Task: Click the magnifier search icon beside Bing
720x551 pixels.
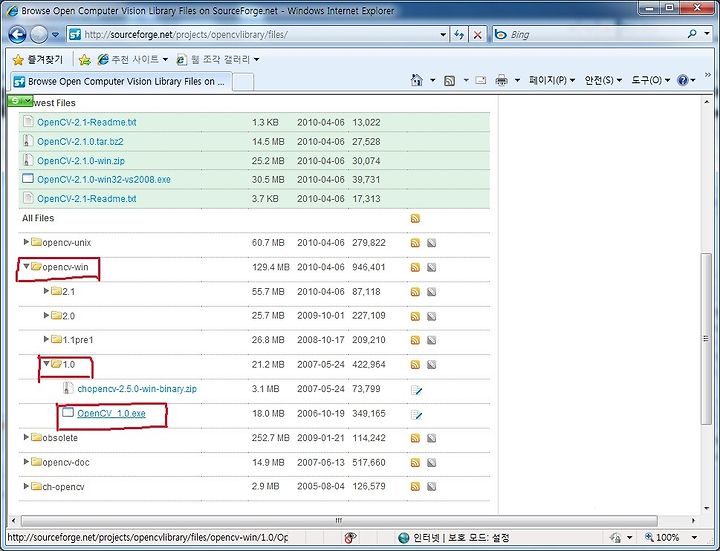Action: [692, 34]
